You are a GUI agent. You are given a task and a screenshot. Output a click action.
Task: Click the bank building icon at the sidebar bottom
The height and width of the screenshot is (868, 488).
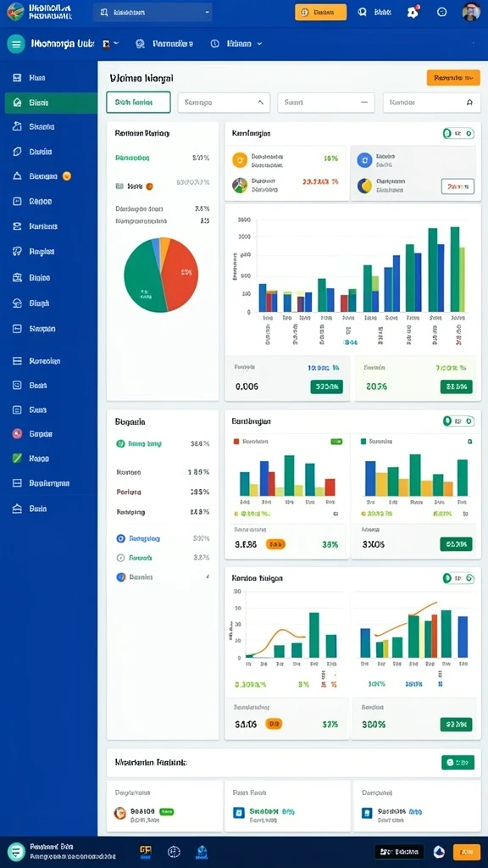(x=17, y=509)
